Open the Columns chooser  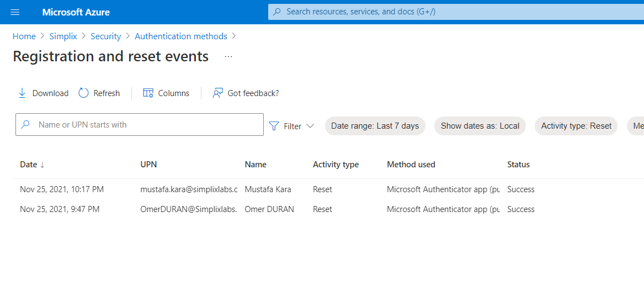point(166,93)
